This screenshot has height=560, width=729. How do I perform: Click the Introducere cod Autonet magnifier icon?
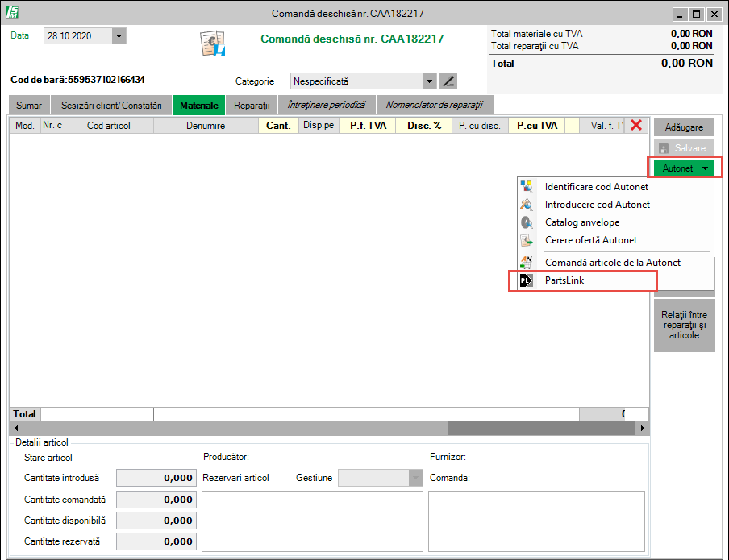click(527, 205)
